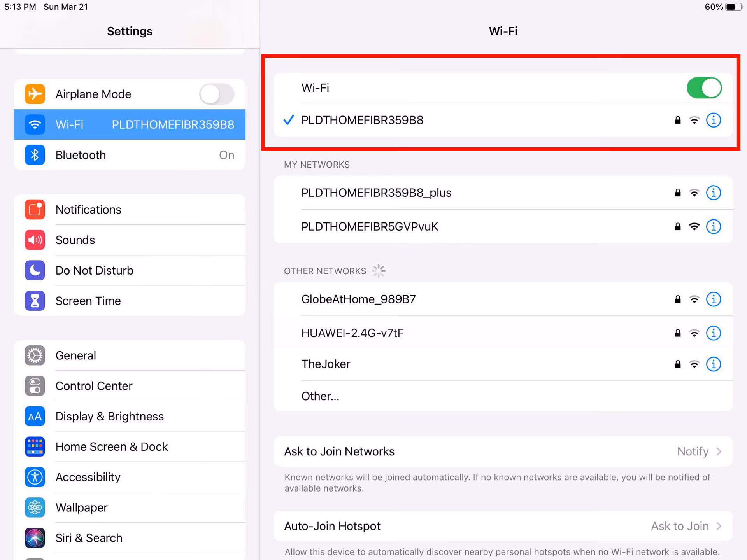Enable Airplane Mode

(217, 94)
